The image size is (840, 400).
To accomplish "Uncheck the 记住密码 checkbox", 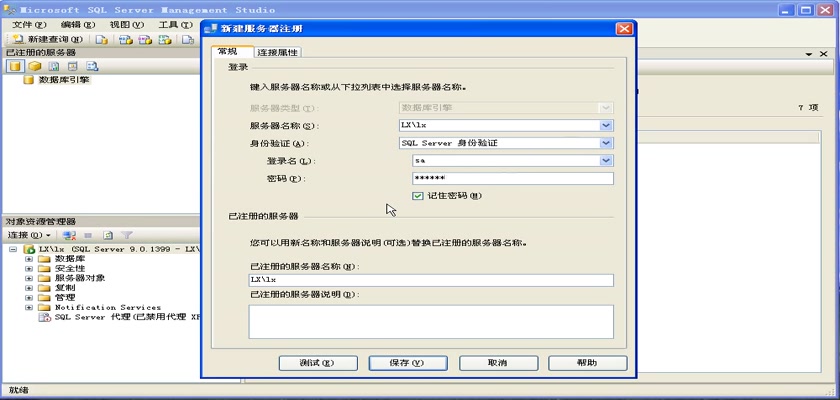I will 418,196.
